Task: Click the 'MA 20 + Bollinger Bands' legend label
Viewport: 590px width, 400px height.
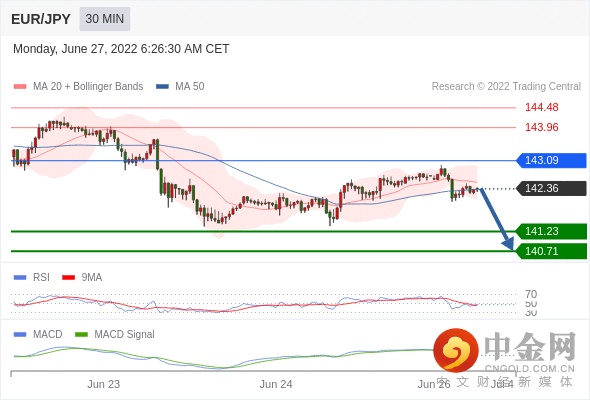Action: click(x=88, y=87)
